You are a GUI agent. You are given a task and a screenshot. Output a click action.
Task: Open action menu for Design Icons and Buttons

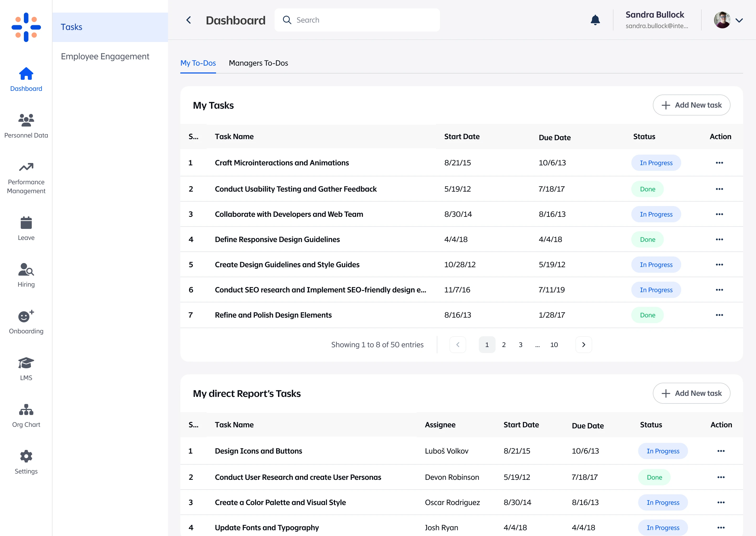721,451
